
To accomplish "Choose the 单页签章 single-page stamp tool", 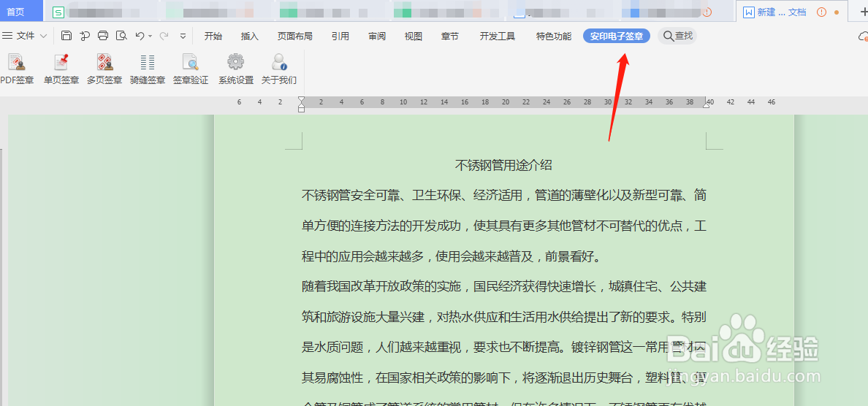I will [61, 69].
